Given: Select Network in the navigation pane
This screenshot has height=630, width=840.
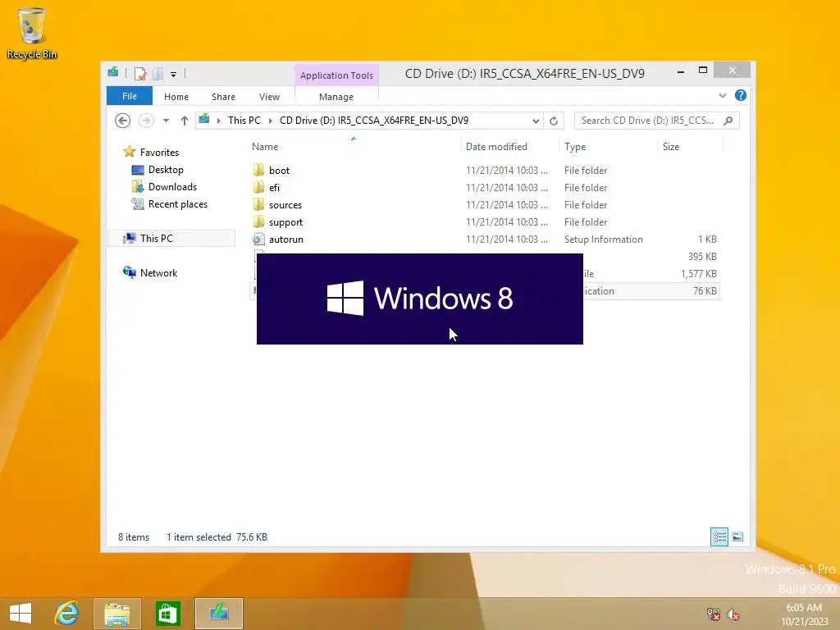Looking at the screenshot, I should [x=158, y=272].
